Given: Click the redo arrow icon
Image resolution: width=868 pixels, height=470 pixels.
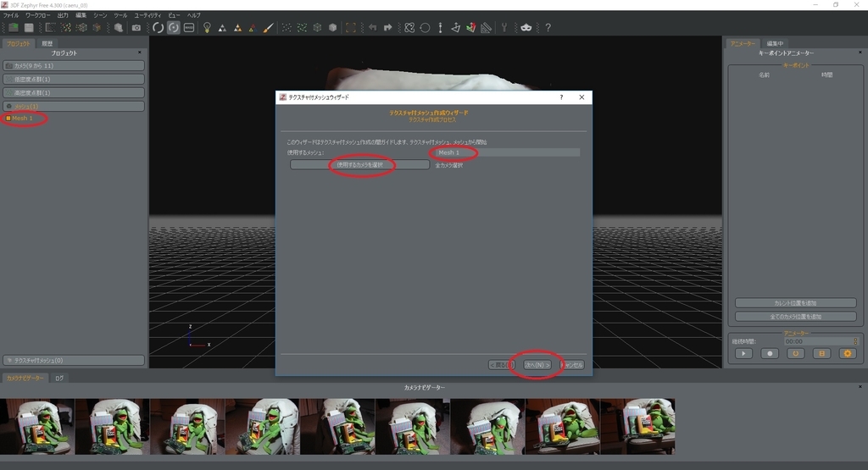Looking at the screenshot, I should (387, 27).
